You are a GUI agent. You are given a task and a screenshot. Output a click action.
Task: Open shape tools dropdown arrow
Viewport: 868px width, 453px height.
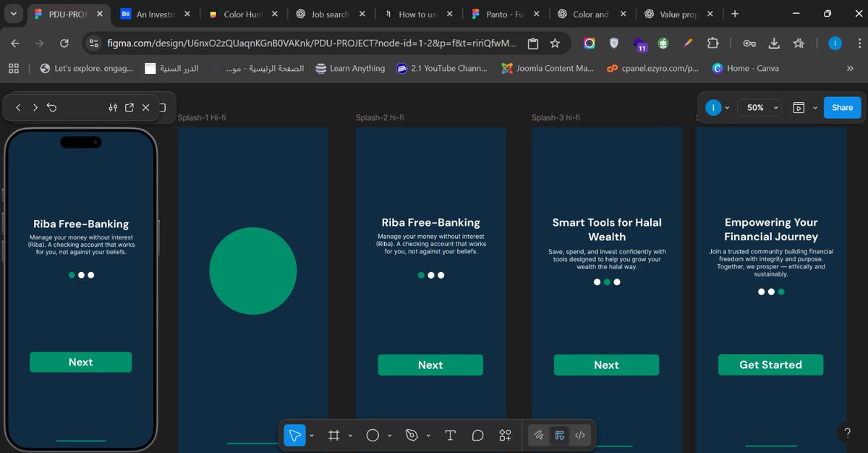click(390, 436)
